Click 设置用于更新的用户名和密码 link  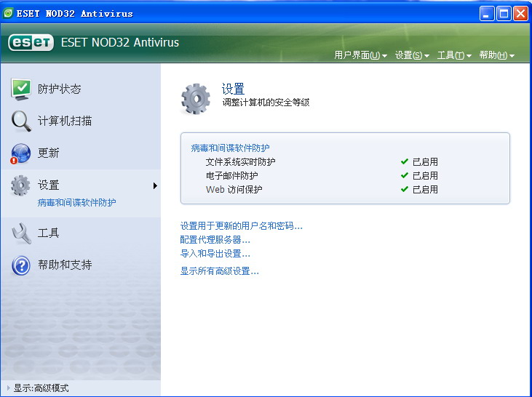(241, 226)
